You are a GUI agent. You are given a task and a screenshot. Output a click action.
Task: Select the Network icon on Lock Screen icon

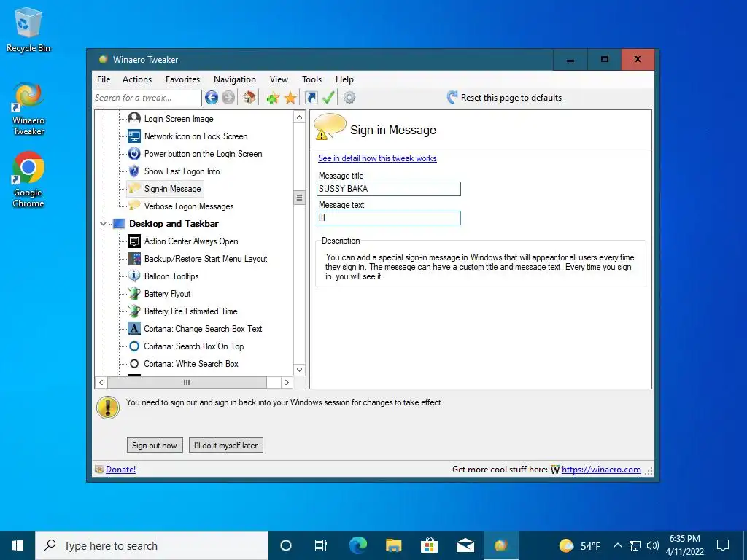tap(134, 136)
